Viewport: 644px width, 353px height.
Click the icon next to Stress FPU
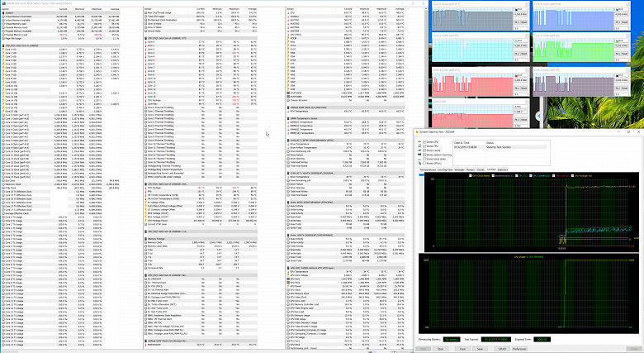(x=419, y=146)
